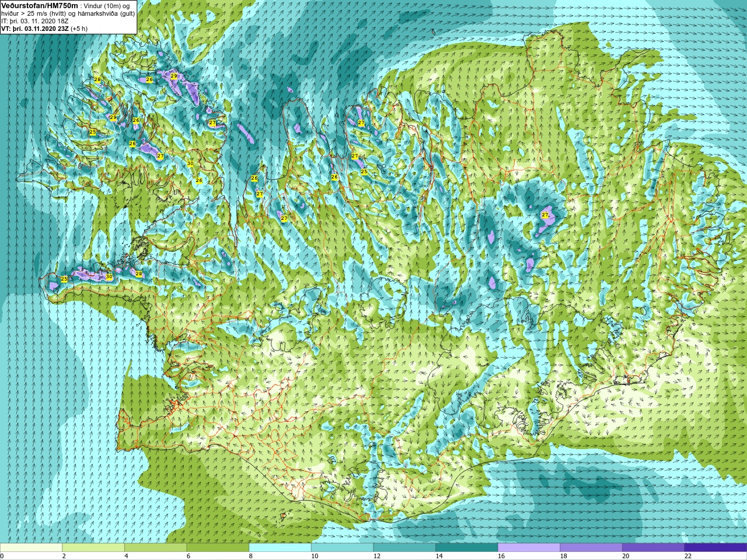Select the 4–6 m/s green legend swatch
The image size is (747, 560).
tap(156, 548)
